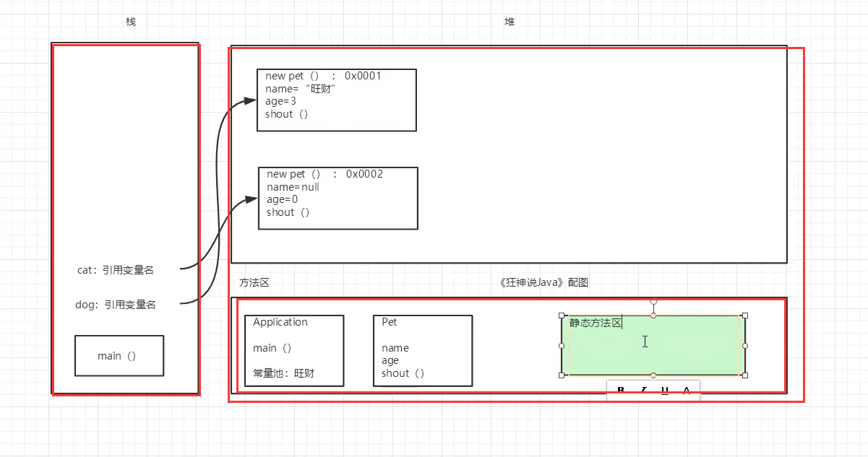Toggle underline in floating text toolbar
This screenshot has height=457, width=868.
click(x=665, y=390)
